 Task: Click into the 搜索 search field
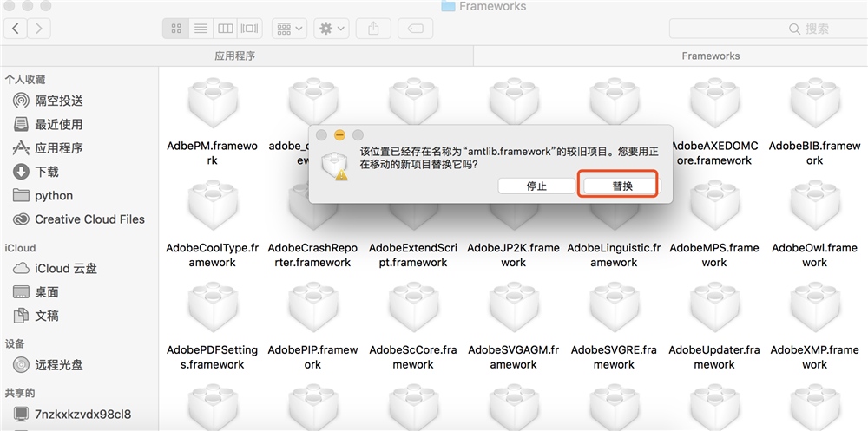[768, 29]
